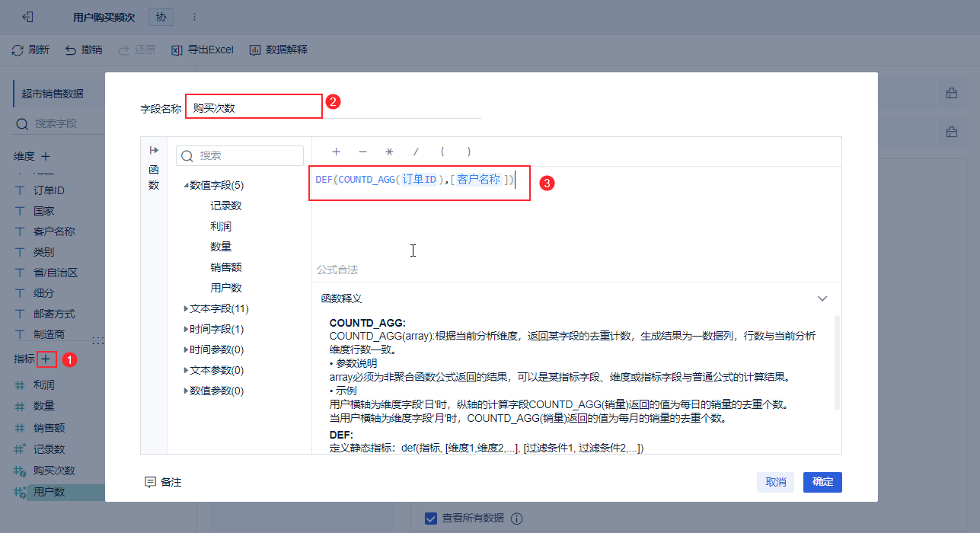Image resolution: width=980 pixels, height=533 pixels.
Task: Click the 协 collaboration button
Action: pos(160,17)
